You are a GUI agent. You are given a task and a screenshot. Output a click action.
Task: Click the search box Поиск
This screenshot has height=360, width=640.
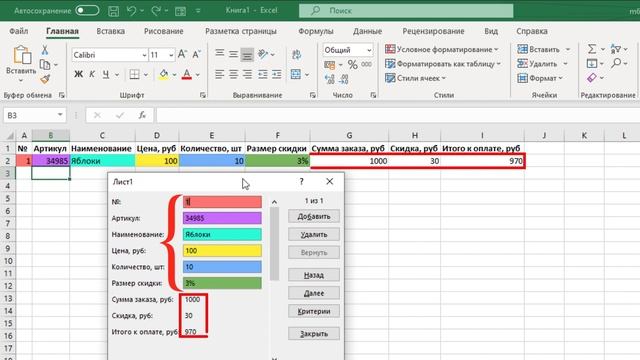(406, 11)
